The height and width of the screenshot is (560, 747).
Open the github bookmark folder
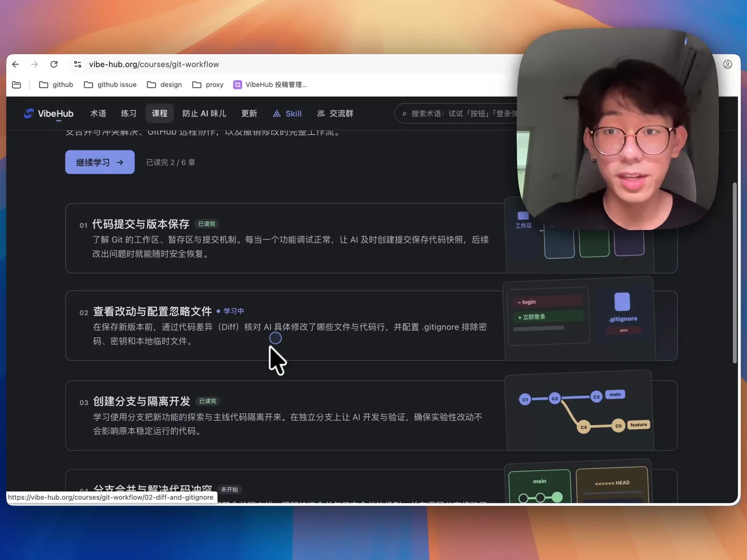click(x=56, y=84)
